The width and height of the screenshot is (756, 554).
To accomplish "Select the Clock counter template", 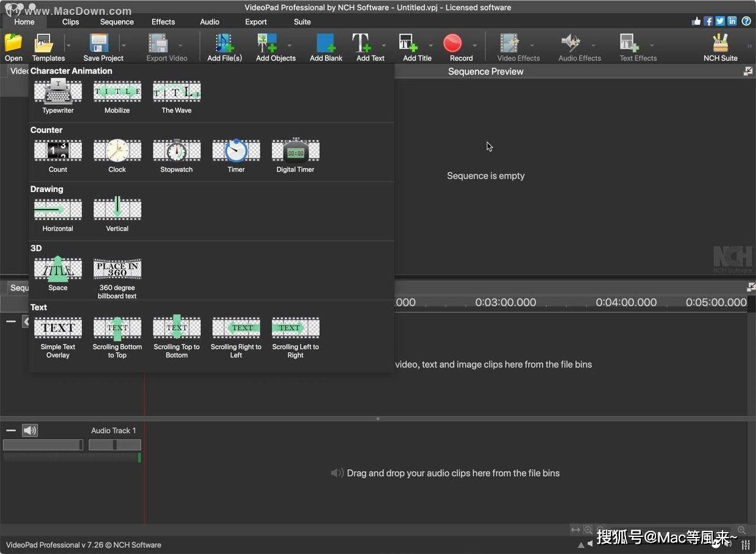I will pyautogui.click(x=117, y=155).
